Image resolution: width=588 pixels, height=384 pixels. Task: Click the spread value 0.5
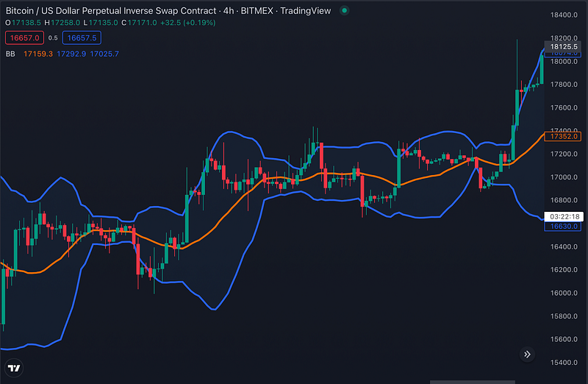(53, 38)
